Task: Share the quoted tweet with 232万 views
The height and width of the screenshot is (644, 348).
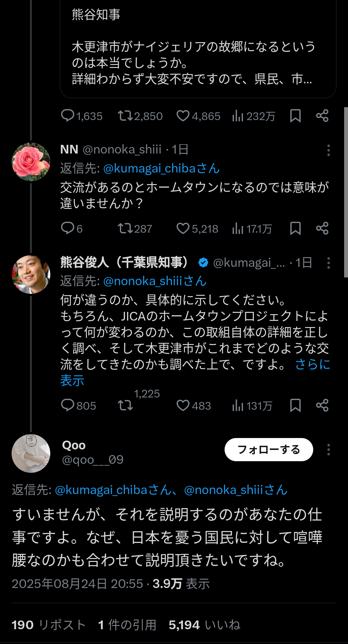Action: click(322, 116)
